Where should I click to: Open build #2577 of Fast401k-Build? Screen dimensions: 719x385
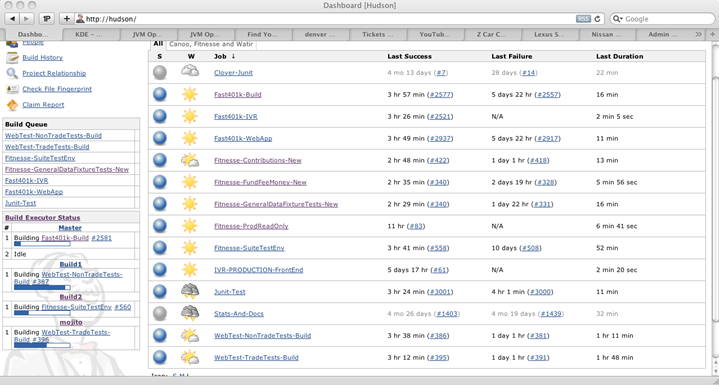(x=440, y=94)
